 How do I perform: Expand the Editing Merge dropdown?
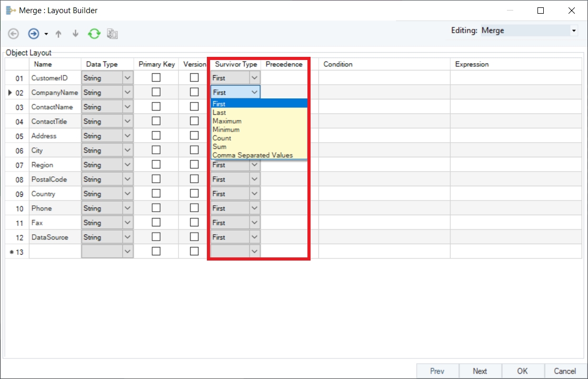573,31
